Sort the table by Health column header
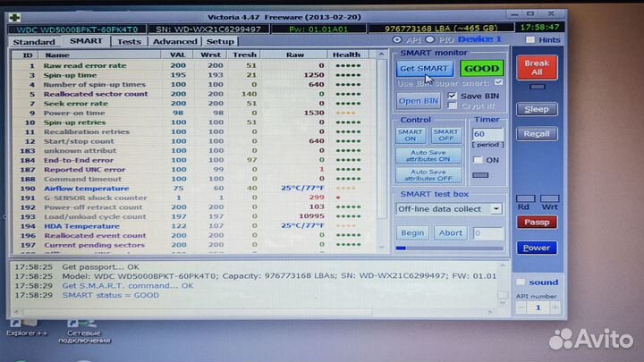This screenshot has width=644, height=362. coord(346,55)
